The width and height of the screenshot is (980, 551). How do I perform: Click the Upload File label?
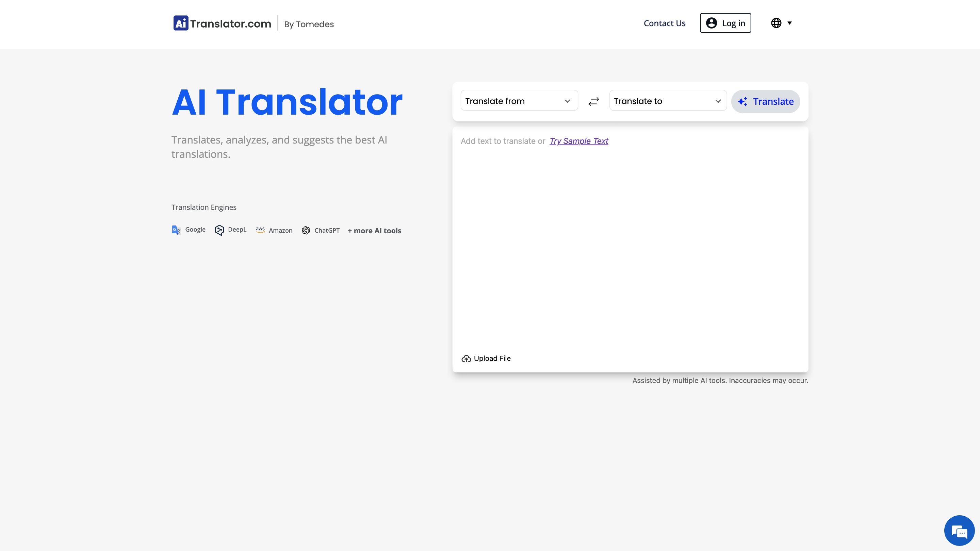492,358
